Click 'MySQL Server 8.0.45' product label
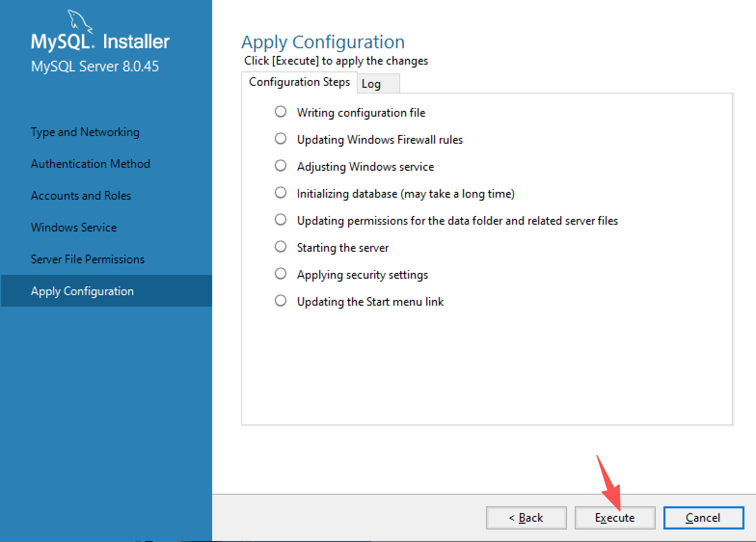 (x=95, y=67)
